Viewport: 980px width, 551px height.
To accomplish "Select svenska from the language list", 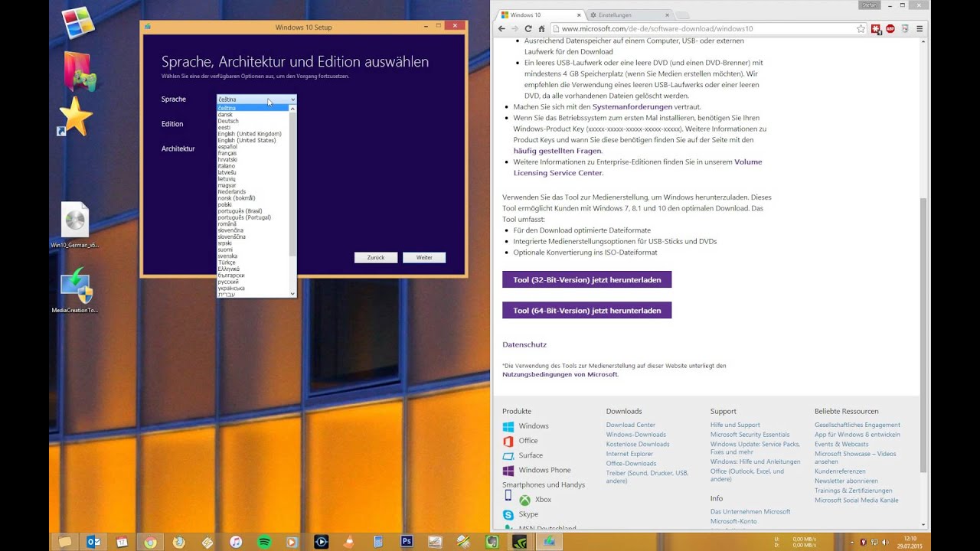I will pyautogui.click(x=227, y=256).
